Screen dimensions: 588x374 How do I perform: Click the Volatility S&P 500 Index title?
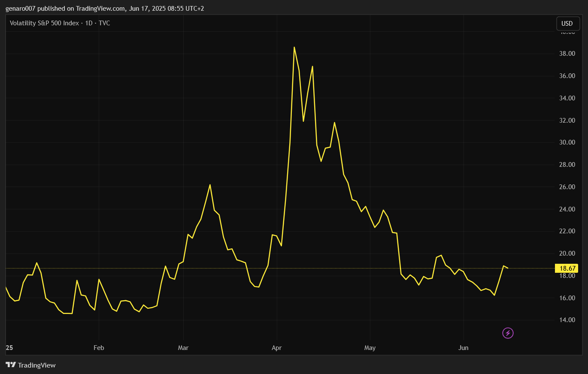tap(60, 23)
